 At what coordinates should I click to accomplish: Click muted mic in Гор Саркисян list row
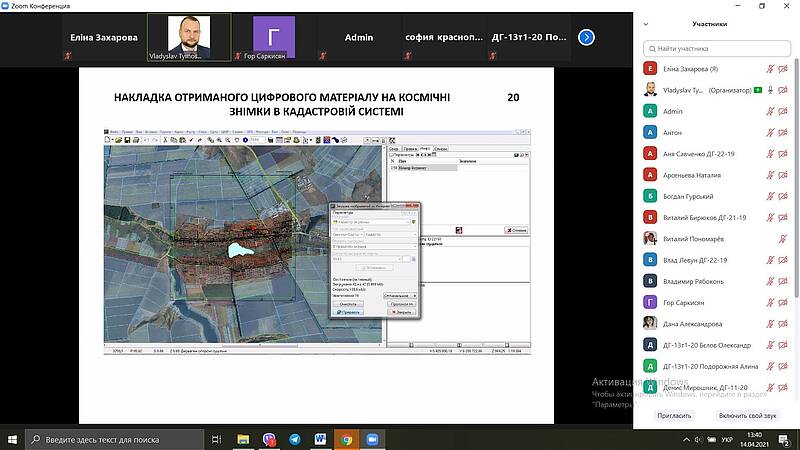[770, 303]
